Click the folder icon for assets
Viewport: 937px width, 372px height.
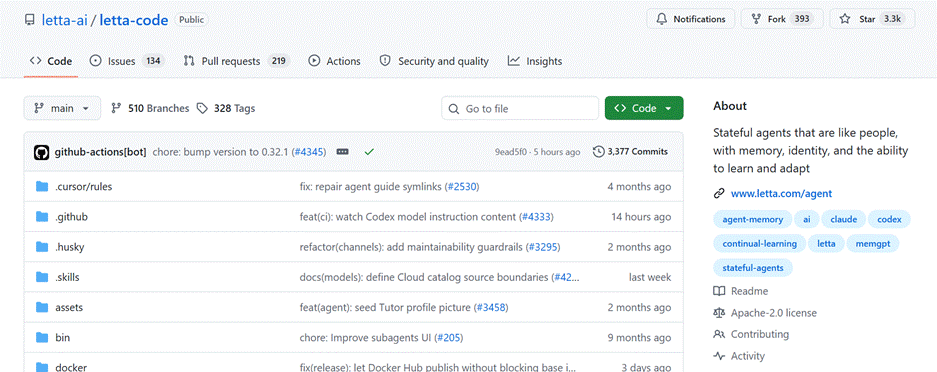click(42, 308)
